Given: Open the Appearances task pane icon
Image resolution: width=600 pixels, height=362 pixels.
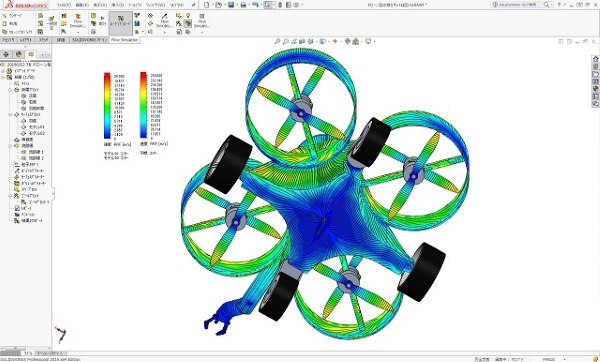Looking at the screenshot, I should click(x=595, y=89).
